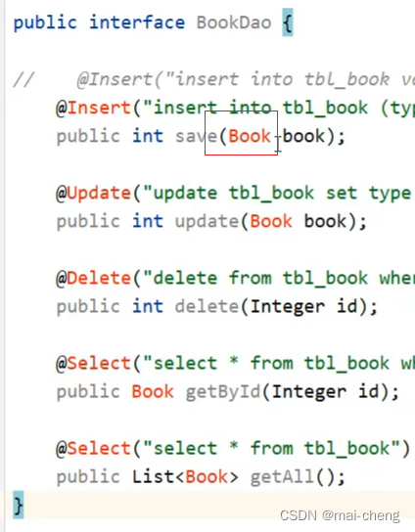This screenshot has width=415, height=532.
Task: Click the getAll method name
Action: (282, 477)
